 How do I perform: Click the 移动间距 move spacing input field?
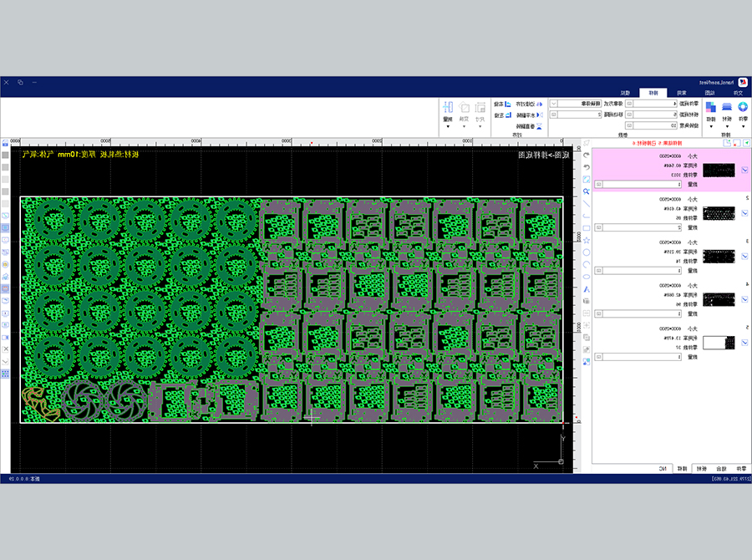click(575, 115)
